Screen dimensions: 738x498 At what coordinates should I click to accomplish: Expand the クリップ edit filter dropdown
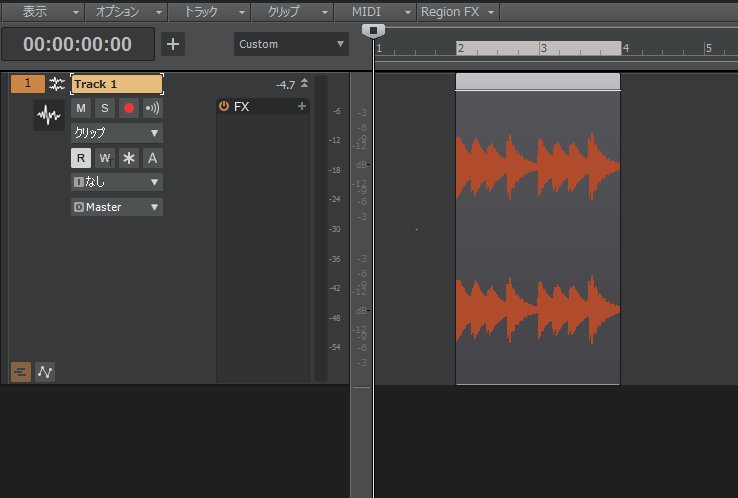pyautogui.click(x=116, y=133)
